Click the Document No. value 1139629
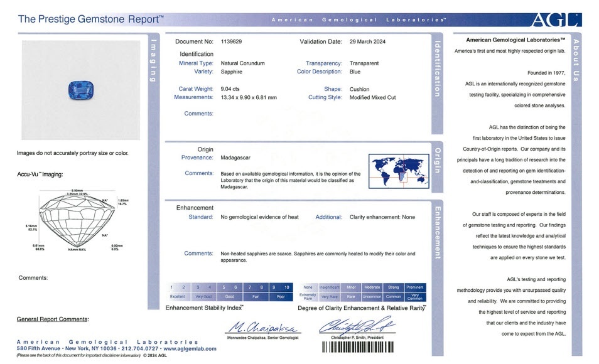Screen dimensions: 599x364 (232, 42)
